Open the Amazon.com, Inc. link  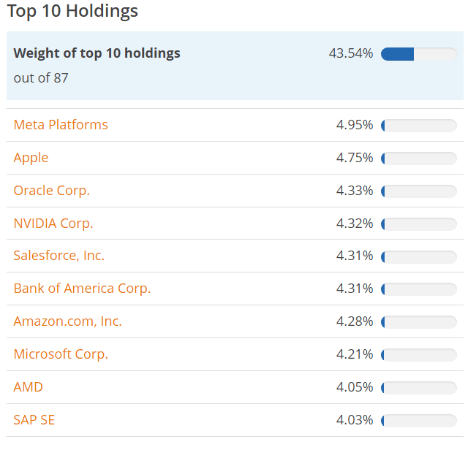[68, 321]
